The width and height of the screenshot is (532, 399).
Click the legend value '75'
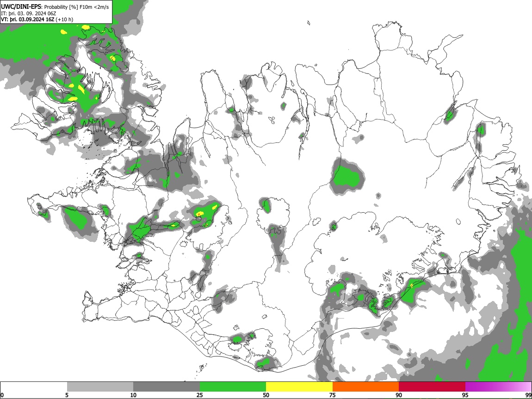click(333, 395)
